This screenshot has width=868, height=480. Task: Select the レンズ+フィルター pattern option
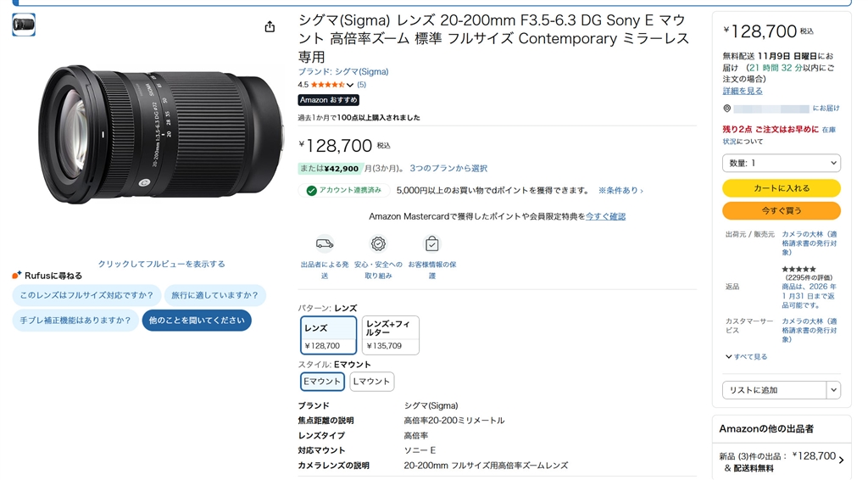pos(390,335)
